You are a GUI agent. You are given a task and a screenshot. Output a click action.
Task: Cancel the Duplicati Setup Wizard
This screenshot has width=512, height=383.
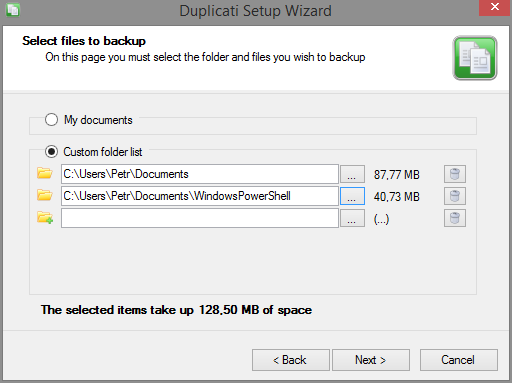point(459,360)
